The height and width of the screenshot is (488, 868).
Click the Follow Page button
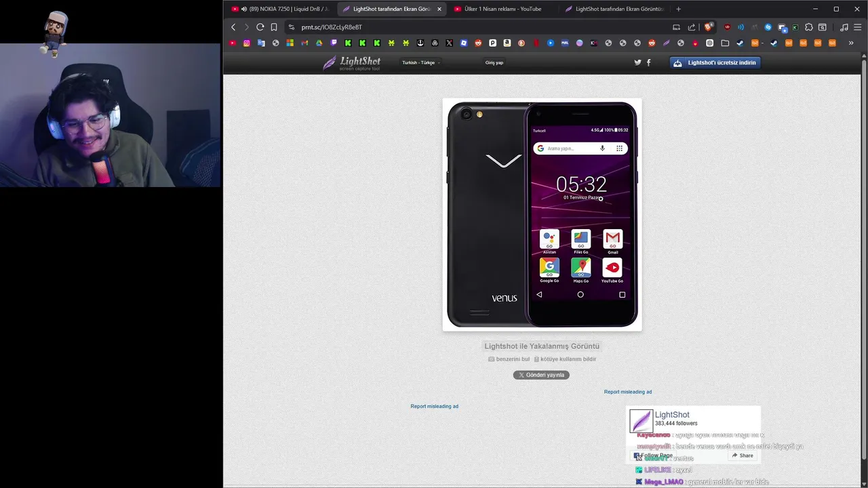coord(653,455)
